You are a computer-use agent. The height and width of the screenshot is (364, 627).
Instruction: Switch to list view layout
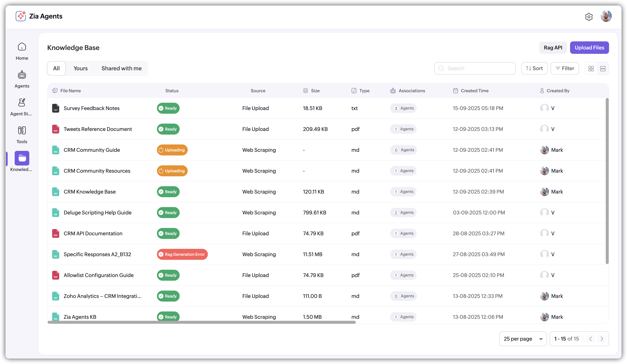(603, 68)
